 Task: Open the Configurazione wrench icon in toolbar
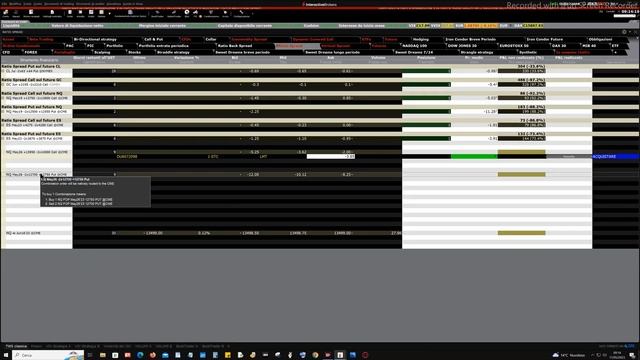242,13
